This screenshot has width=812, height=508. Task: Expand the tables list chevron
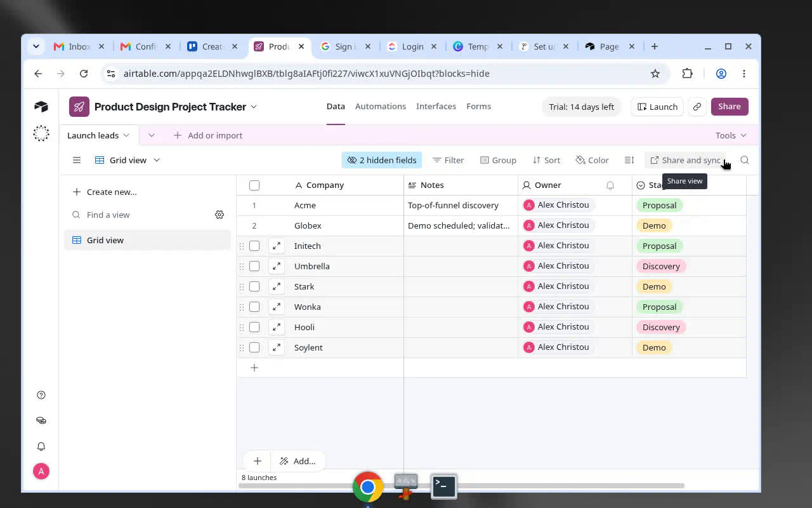point(151,135)
